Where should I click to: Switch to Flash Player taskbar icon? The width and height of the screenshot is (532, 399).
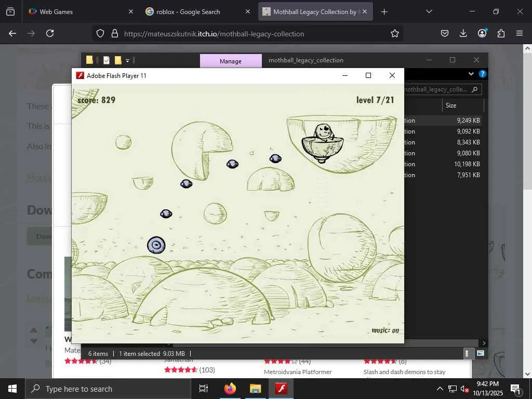point(281,389)
